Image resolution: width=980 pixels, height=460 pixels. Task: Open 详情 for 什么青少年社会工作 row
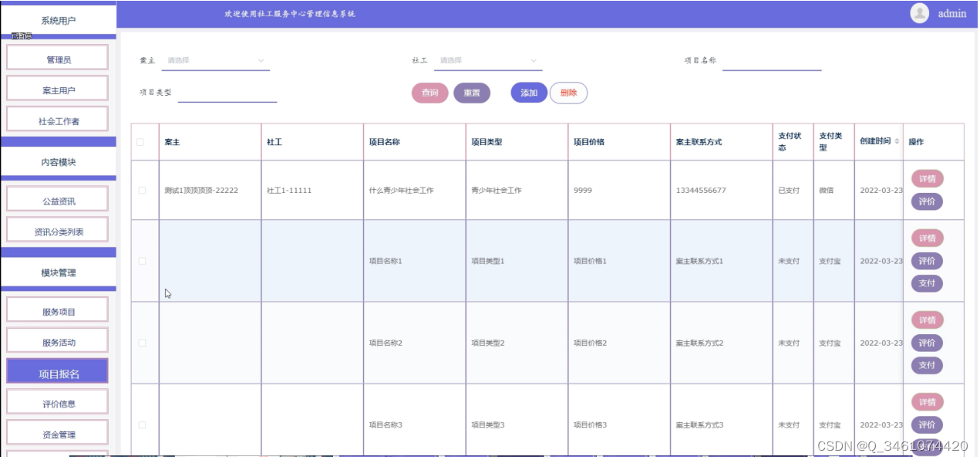click(x=928, y=179)
